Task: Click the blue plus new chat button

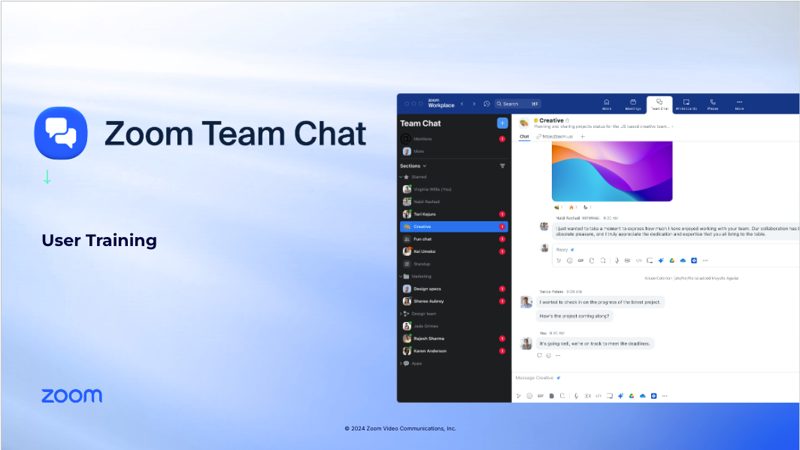Action: [x=502, y=123]
